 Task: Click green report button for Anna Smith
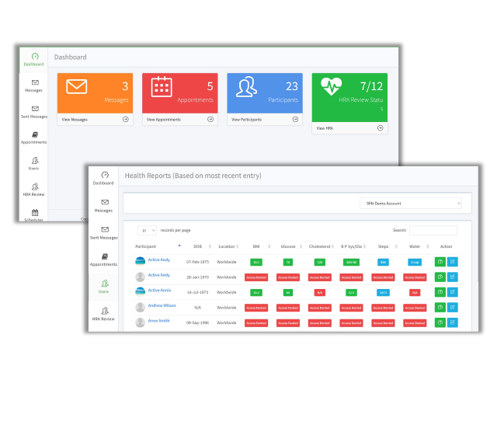click(440, 322)
